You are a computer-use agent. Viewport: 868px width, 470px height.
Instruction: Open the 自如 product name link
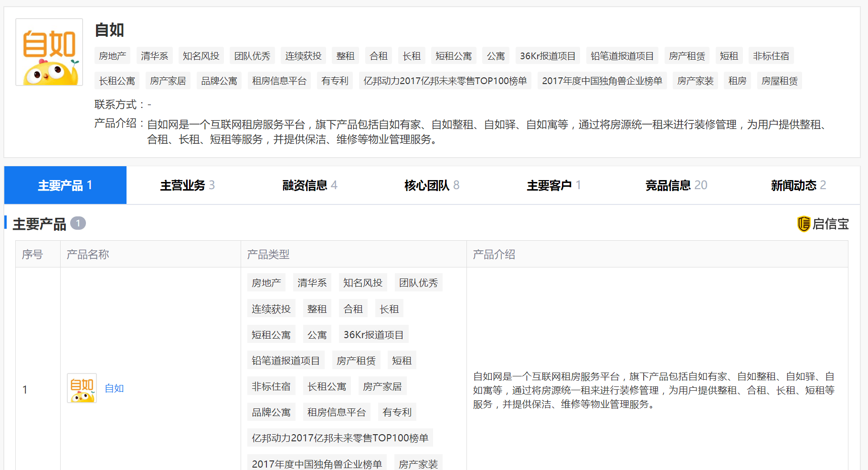click(114, 388)
